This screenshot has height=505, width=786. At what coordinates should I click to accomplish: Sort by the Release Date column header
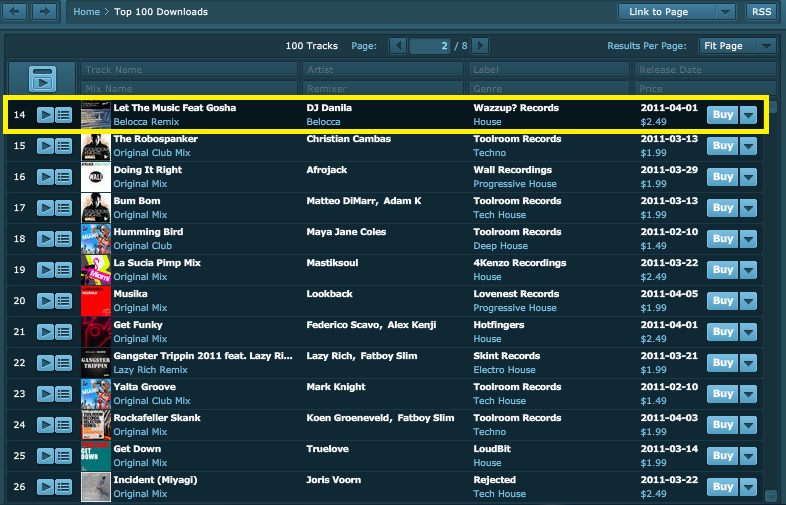pos(704,70)
